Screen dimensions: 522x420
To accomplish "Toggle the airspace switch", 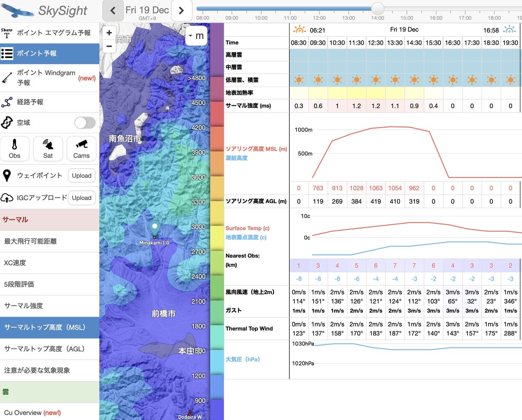I will point(85,123).
